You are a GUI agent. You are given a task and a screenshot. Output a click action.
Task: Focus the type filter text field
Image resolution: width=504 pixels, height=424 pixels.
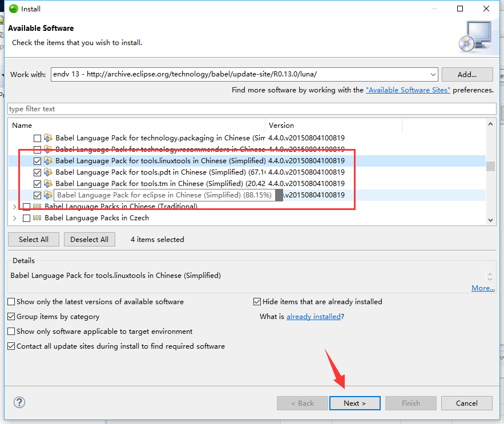[252, 108]
